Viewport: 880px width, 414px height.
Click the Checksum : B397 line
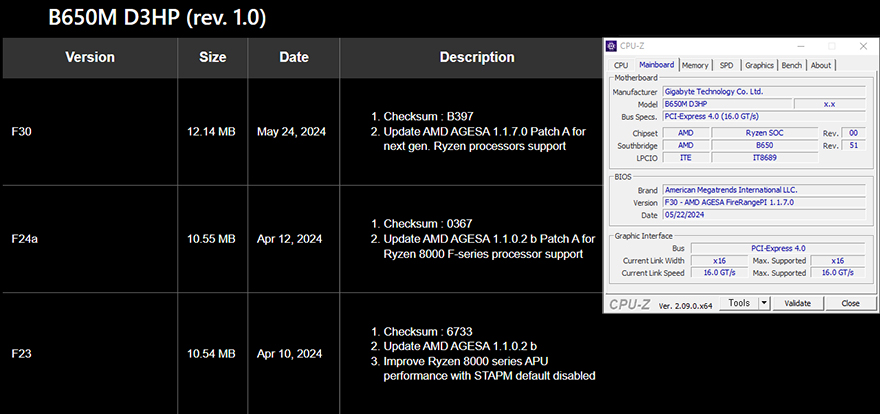pyautogui.click(x=423, y=117)
